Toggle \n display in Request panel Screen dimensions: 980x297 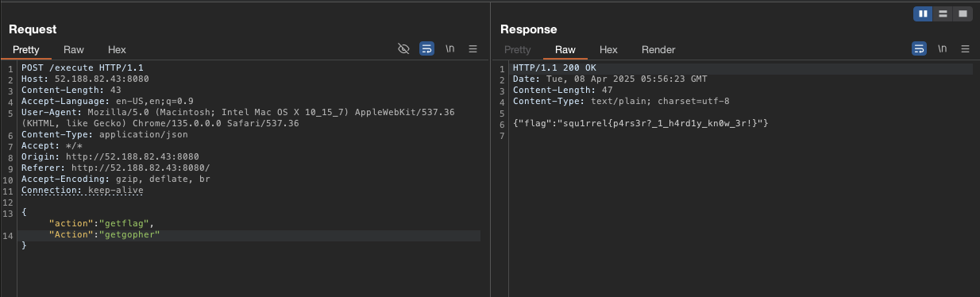[450, 49]
